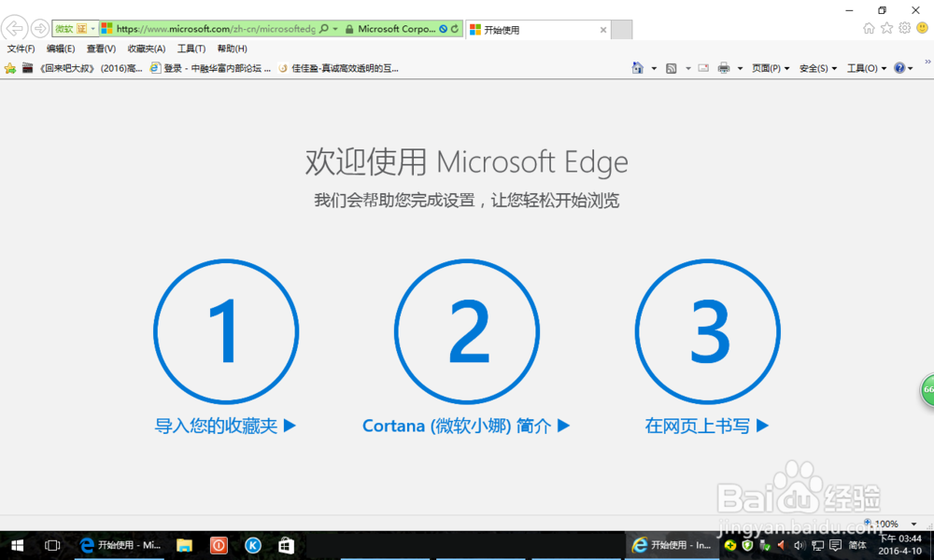This screenshot has height=560, width=934.
Task: Open the 工具(O) command bar dropdown
Action: 867,68
